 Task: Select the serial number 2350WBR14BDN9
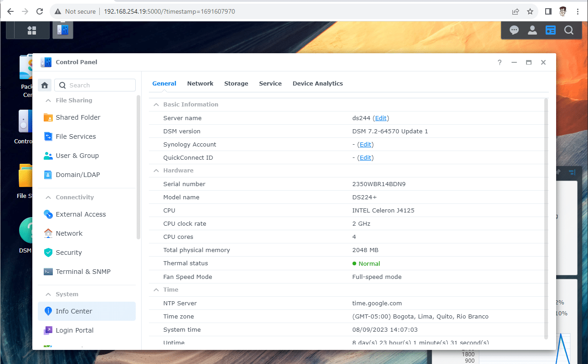pos(379,184)
